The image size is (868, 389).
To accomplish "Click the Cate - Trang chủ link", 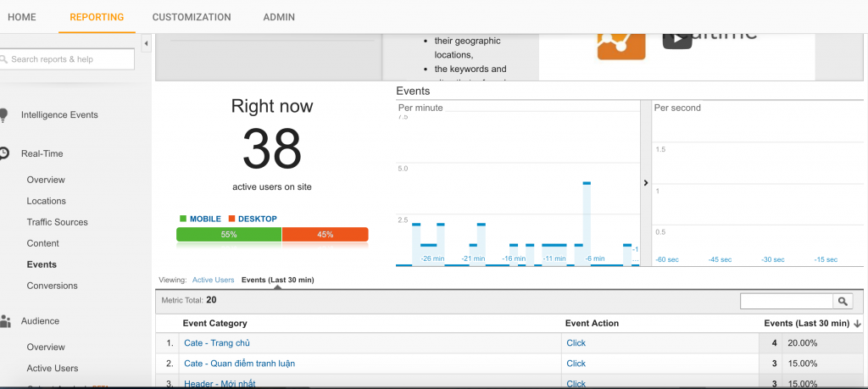I will [217, 343].
